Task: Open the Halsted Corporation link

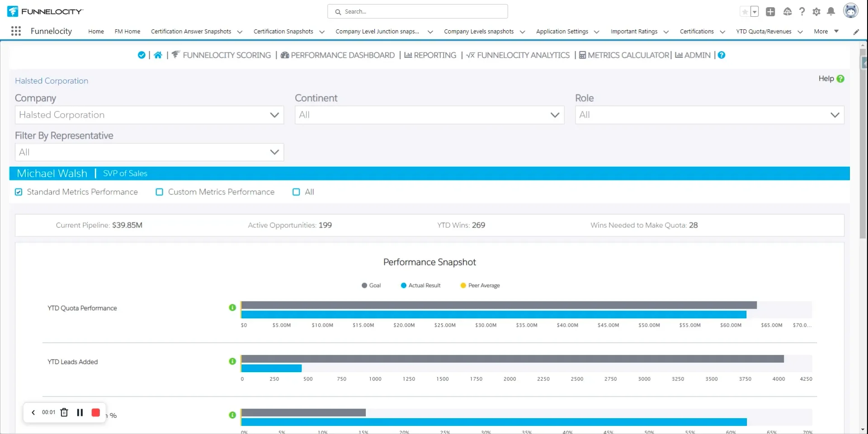Action: tap(52, 81)
